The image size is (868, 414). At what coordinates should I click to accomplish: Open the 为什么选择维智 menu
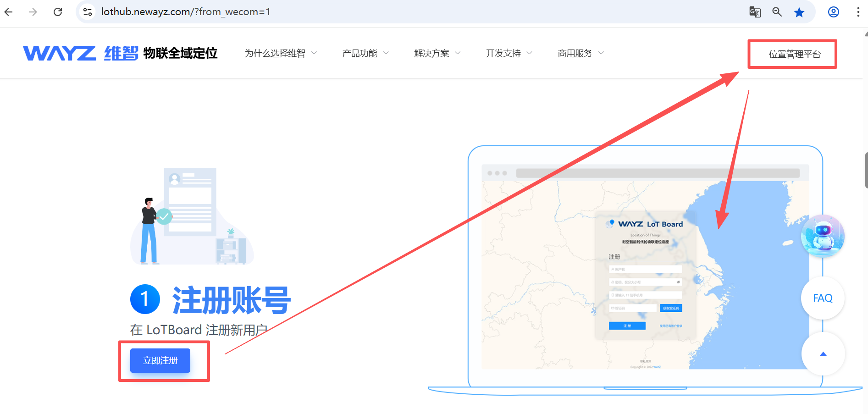[281, 53]
